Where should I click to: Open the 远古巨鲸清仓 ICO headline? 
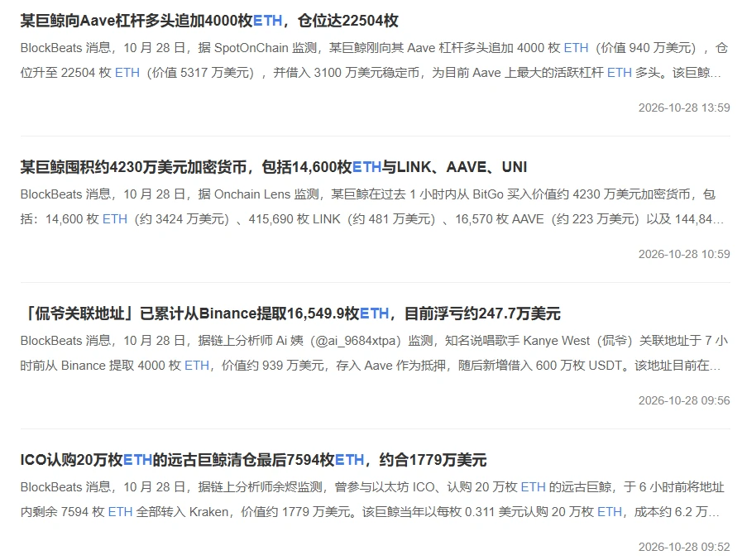pos(253,460)
